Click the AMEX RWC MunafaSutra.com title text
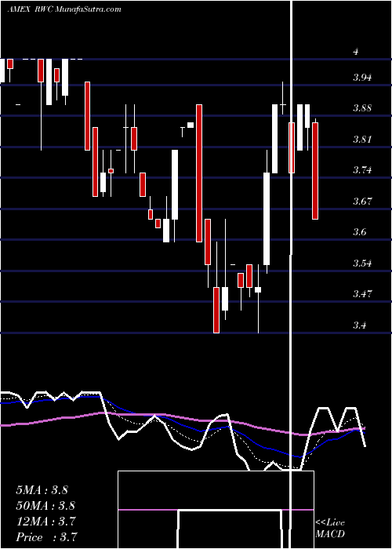 64,9
